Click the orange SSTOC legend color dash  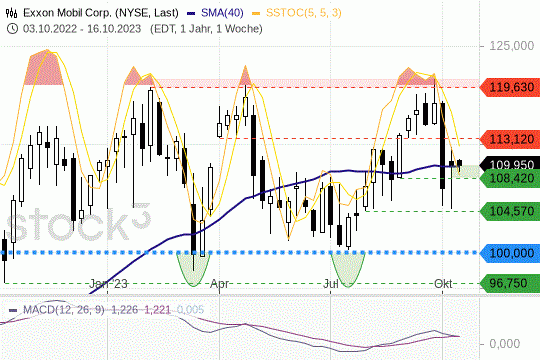(256, 13)
